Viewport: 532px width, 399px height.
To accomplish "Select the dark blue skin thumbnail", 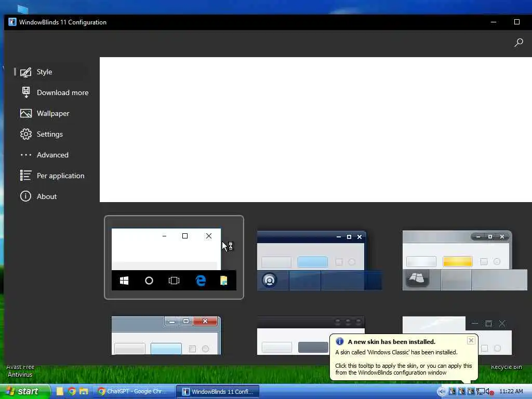I will click(319, 261).
